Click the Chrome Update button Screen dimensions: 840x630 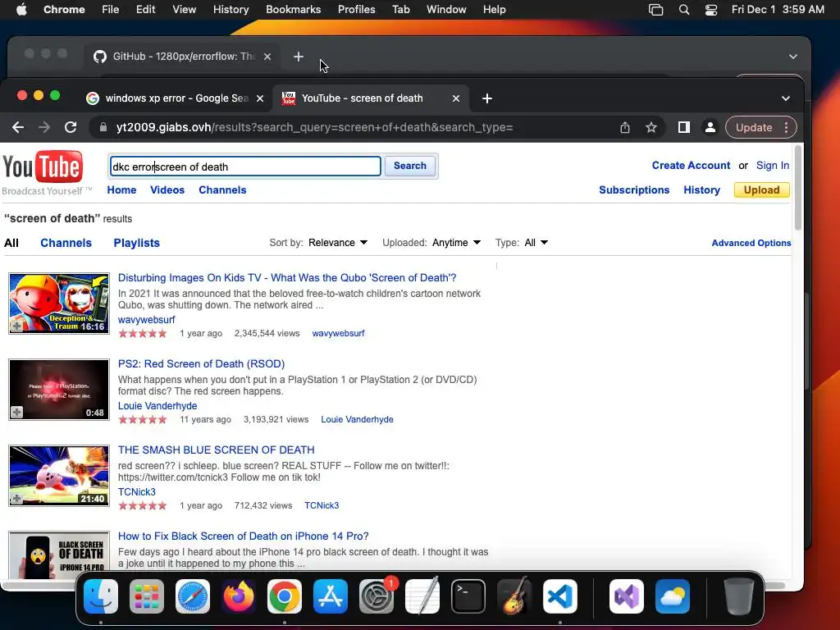pos(754,127)
